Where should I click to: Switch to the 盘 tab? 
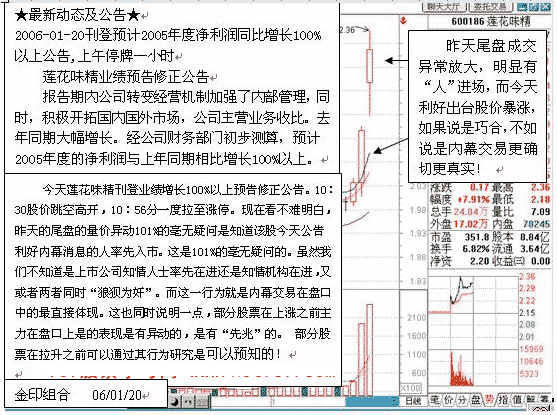tap(476, 400)
